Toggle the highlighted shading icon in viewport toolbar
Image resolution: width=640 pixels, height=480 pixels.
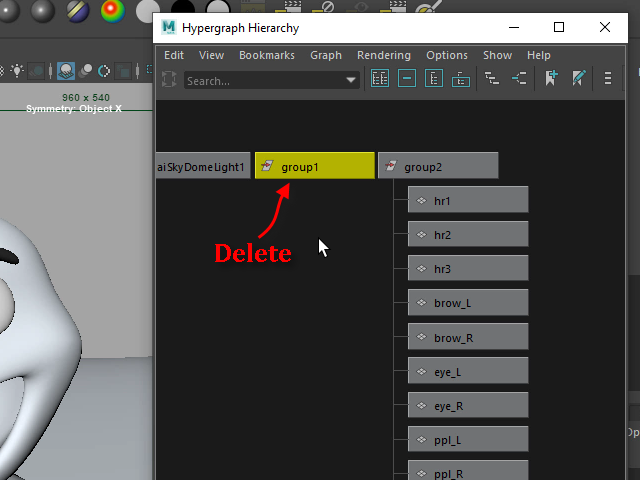click(66, 71)
